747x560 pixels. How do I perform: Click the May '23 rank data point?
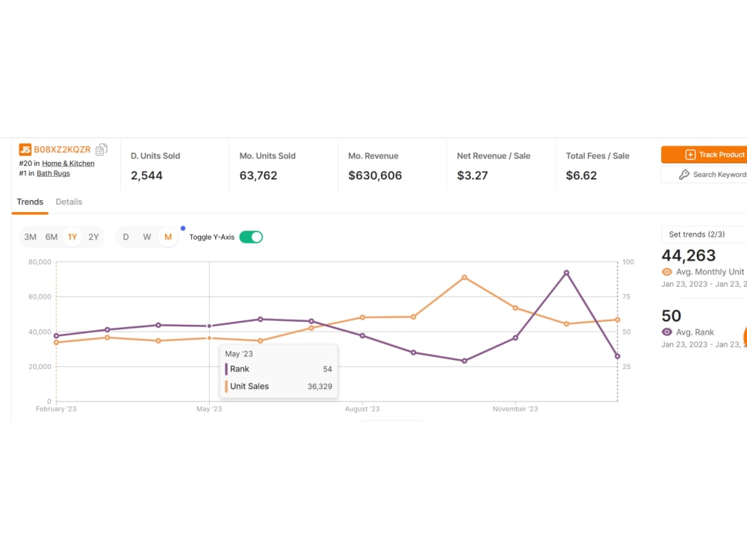coord(209,326)
